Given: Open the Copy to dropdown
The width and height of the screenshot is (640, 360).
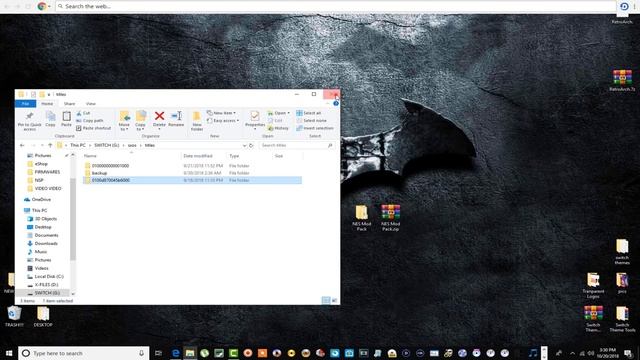Looking at the screenshot, I should coord(140,121).
